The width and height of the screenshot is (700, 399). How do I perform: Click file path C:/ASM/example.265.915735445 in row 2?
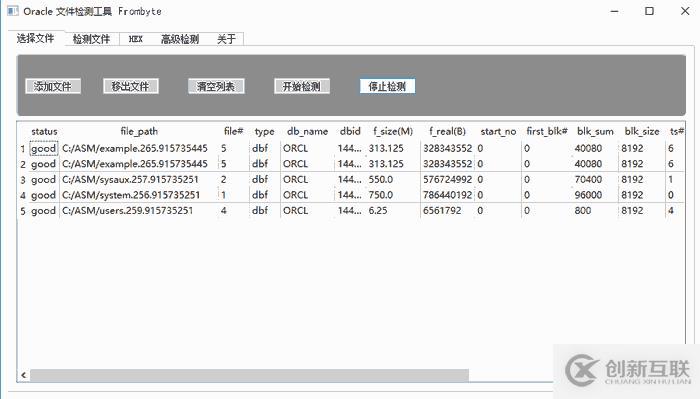tap(135, 164)
